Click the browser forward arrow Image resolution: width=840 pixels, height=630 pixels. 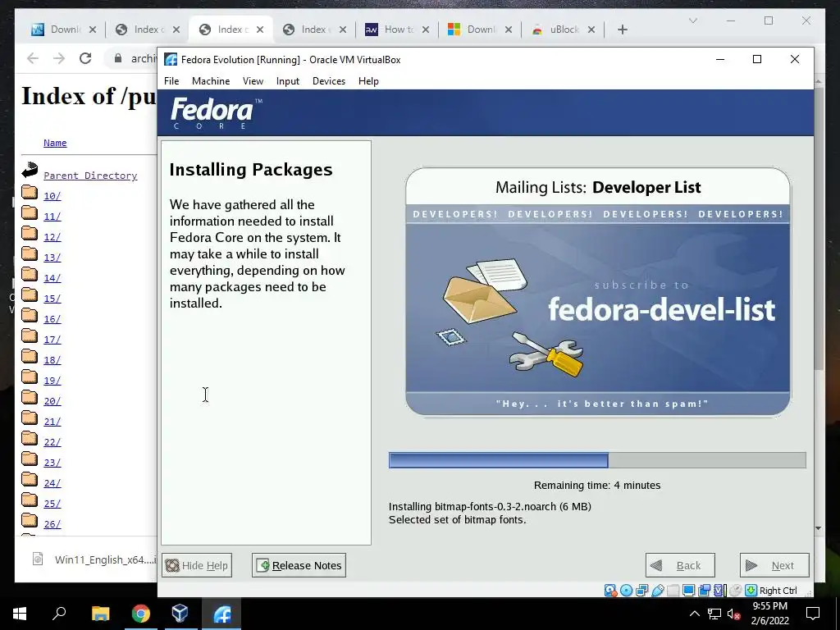click(59, 58)
